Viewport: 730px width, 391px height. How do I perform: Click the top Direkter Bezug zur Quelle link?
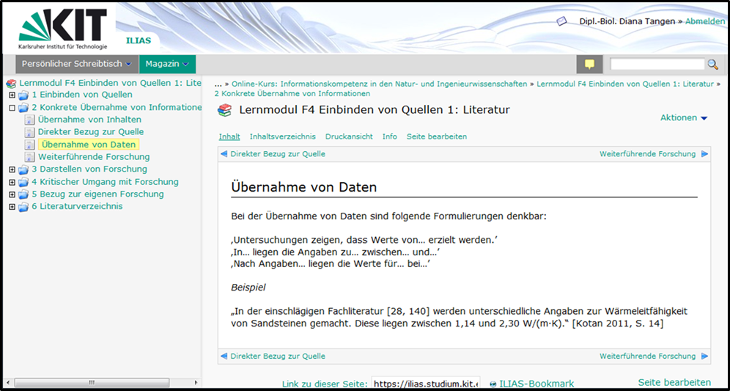coord(278,154)
